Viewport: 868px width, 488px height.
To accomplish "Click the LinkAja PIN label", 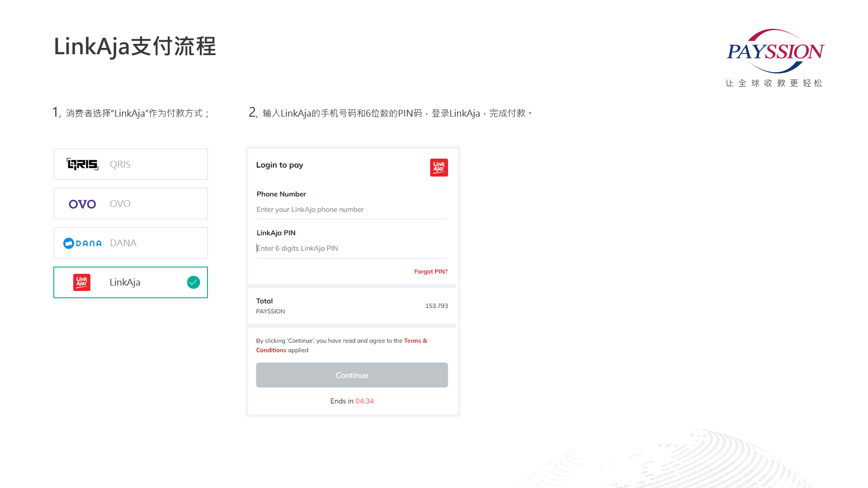I will pyautogui.click(x=276, y=233).
